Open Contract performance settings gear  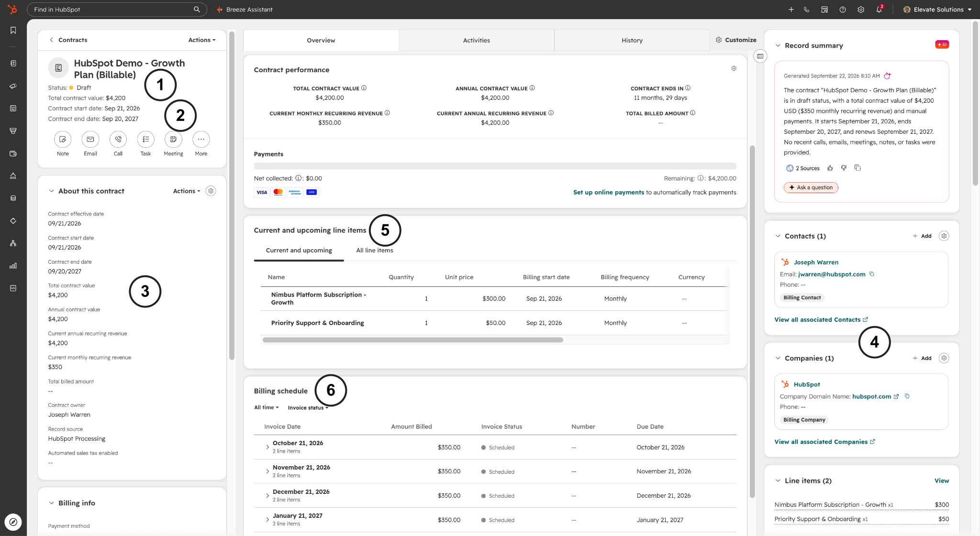click(734, 68)
